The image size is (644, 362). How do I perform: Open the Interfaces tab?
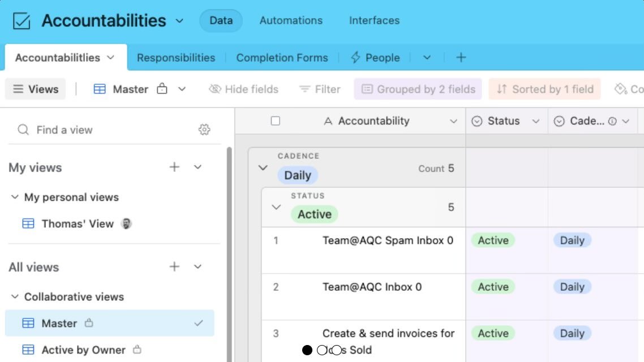point(374,20)
